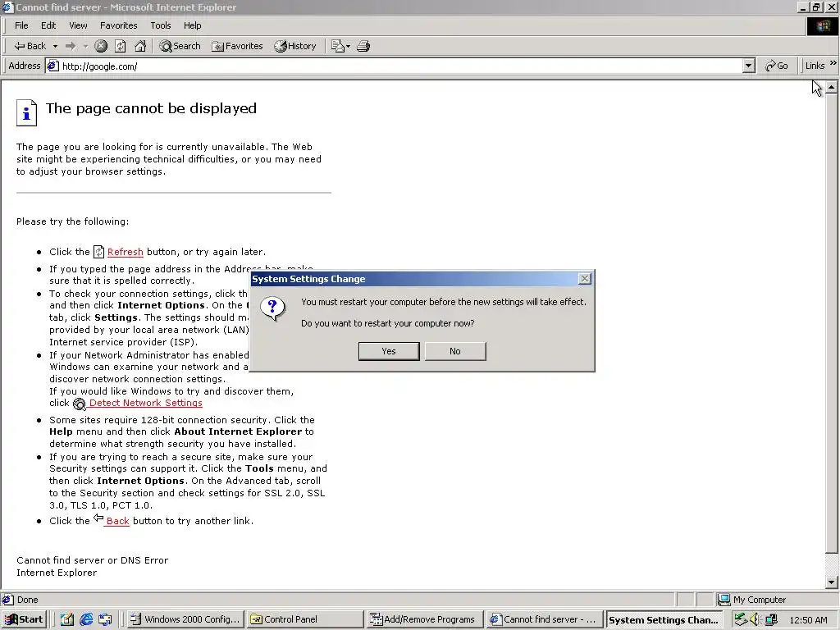Open the Search pane button

180,46
